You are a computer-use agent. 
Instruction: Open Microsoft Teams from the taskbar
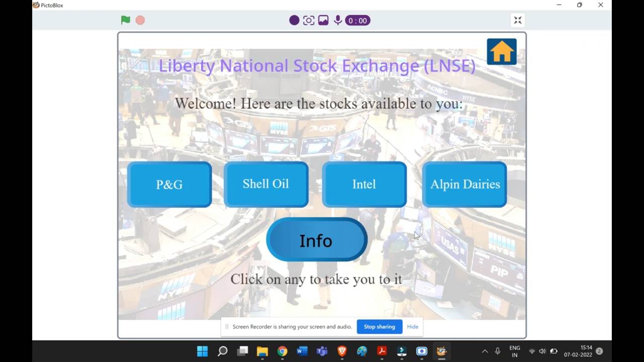(322, 351)
